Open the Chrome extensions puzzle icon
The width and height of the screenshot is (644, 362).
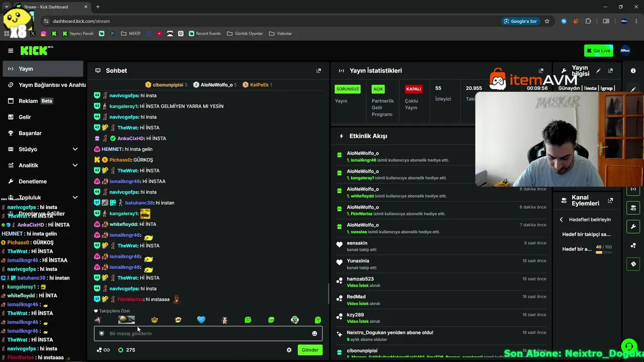pos(588,21)
